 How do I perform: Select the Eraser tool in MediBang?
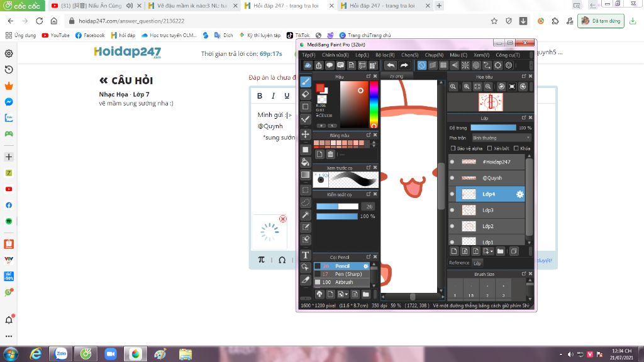[x=306, y=94]
